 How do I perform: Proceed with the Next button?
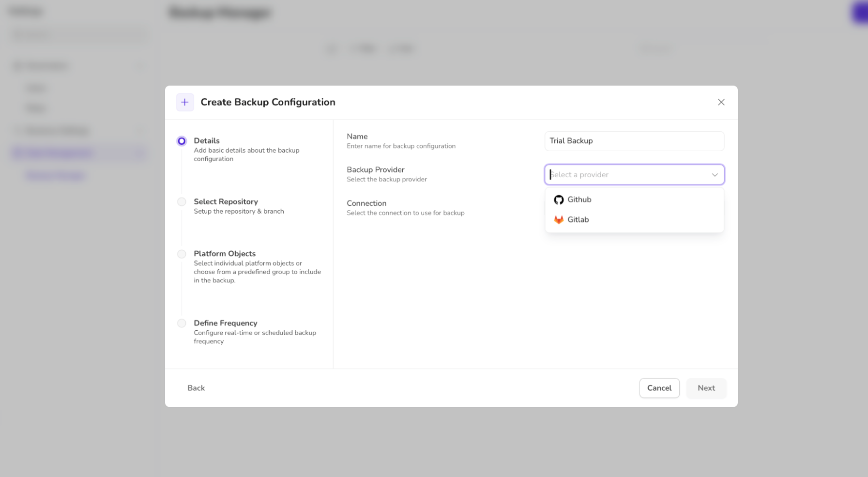pyautogui.click(x=706, y=388)
